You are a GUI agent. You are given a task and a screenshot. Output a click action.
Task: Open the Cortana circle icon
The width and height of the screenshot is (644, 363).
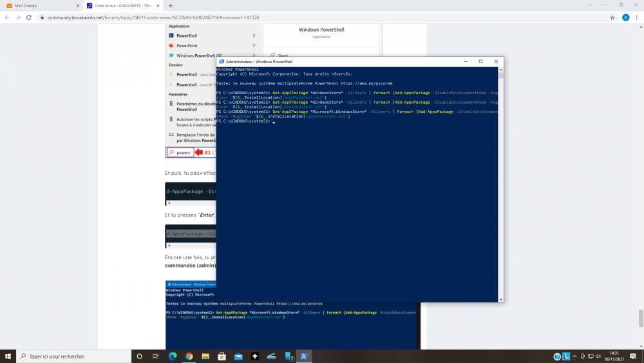[139, 356]
